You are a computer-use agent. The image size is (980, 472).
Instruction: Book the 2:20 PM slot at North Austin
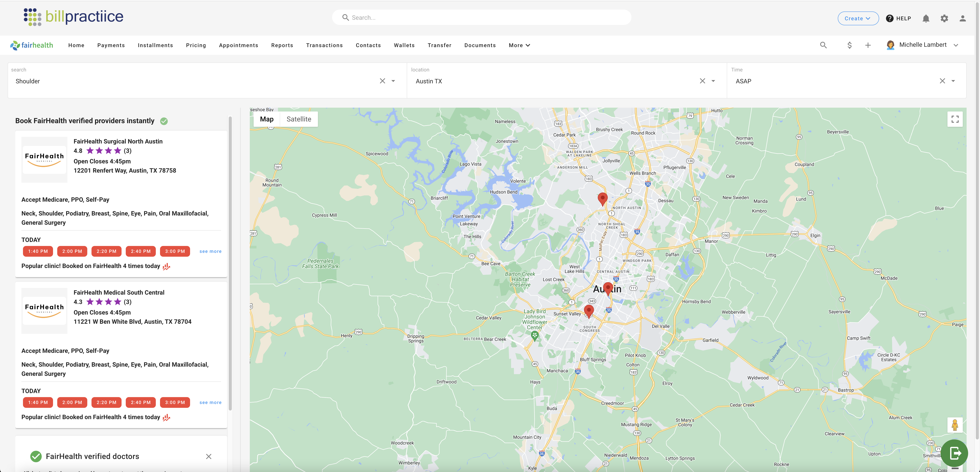106,251
